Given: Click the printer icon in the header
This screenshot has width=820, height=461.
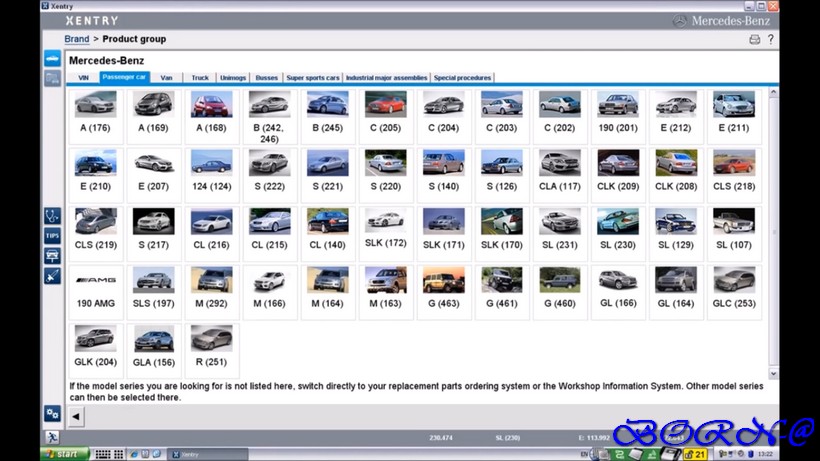Looking at the screenshot, I should pyautogui.click(x=755, y=39).
